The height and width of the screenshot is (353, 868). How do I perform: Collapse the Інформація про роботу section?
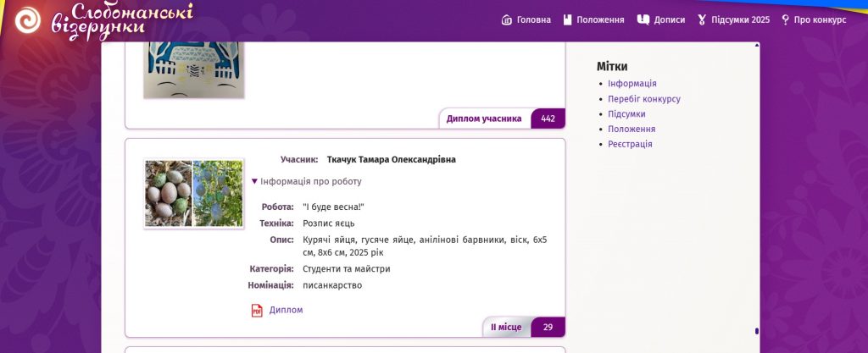tap(307, 181)
